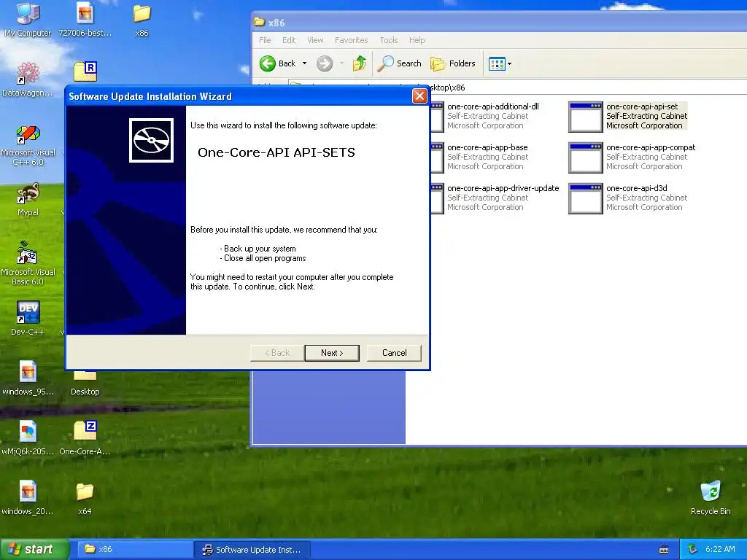This screenshot has height=560, width=747.
Task: Close the Software Update Installation Wizard
Action: click(419, 96)
